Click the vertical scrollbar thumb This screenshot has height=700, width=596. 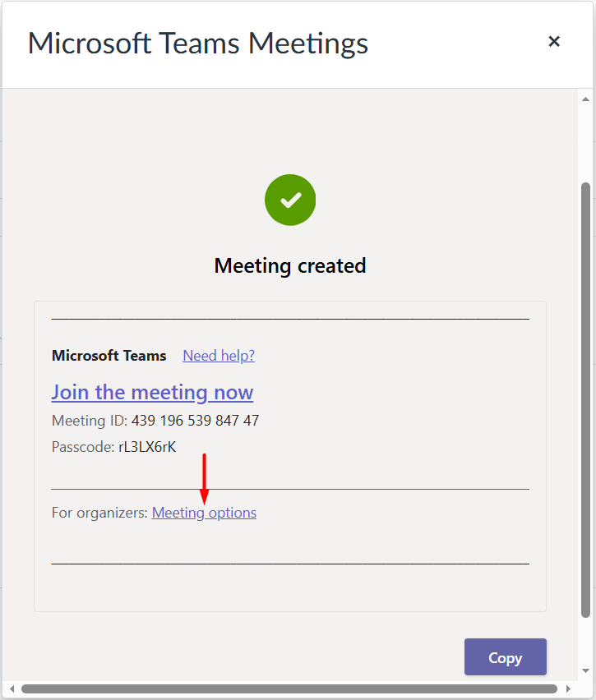coord(585,398)
